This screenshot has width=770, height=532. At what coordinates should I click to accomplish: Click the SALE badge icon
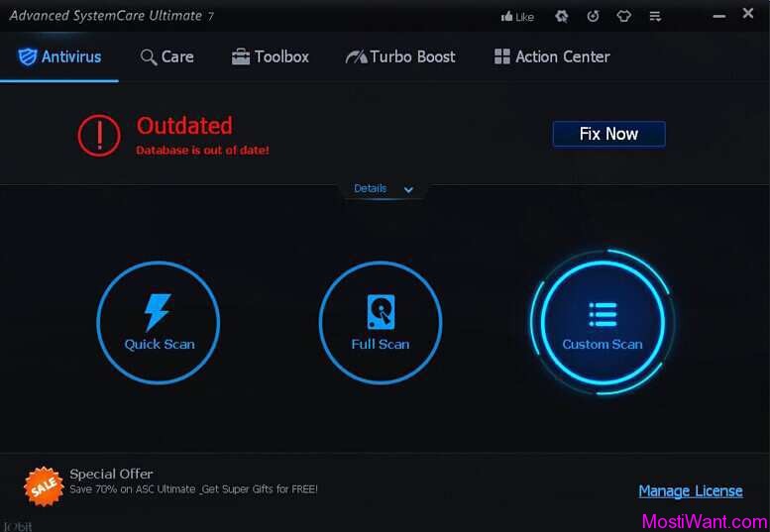click(x=44, y=485)
